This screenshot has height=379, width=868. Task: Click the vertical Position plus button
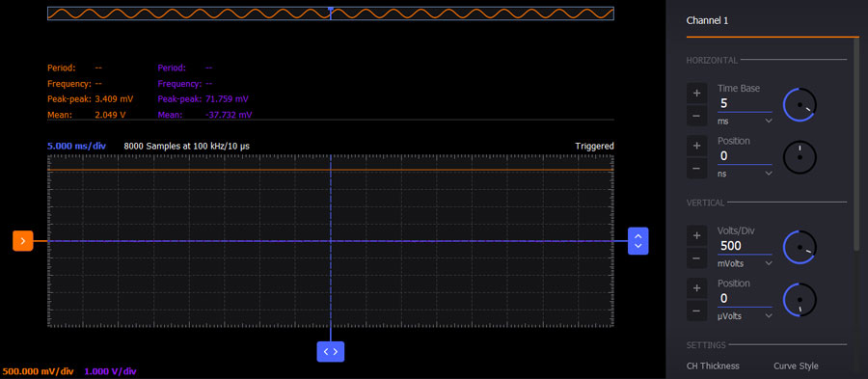(x=696, y=288)
